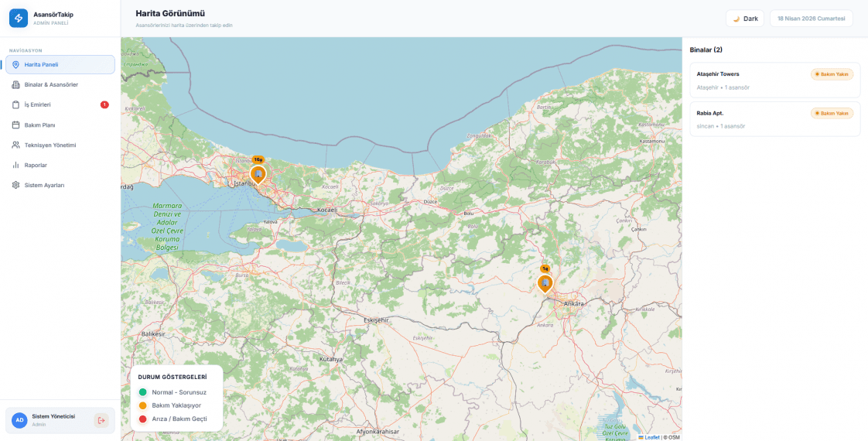
Task: Click the Raporlar bar chart icon
Action: coord(15,165)
